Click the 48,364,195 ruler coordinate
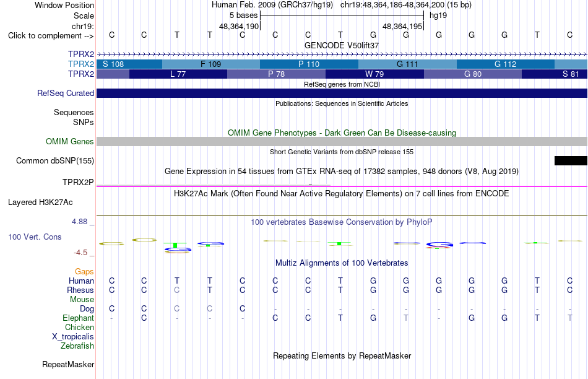Screen dimensions: 588x379 click(402, 26)
